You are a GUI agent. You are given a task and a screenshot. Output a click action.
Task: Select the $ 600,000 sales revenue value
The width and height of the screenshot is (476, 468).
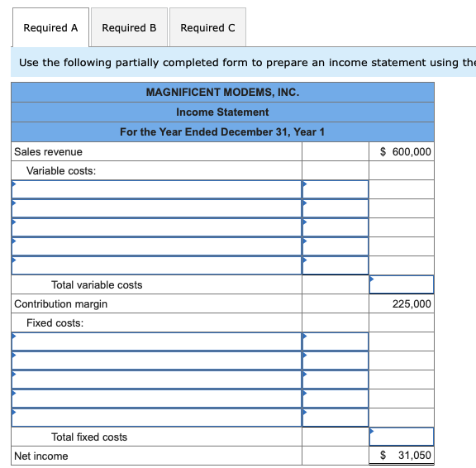point(405,151)
